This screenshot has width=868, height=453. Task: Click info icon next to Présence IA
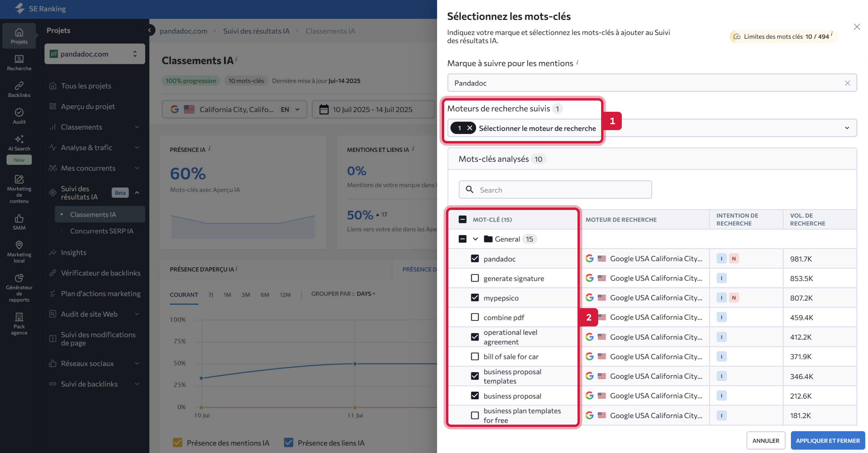pos(209,148)
